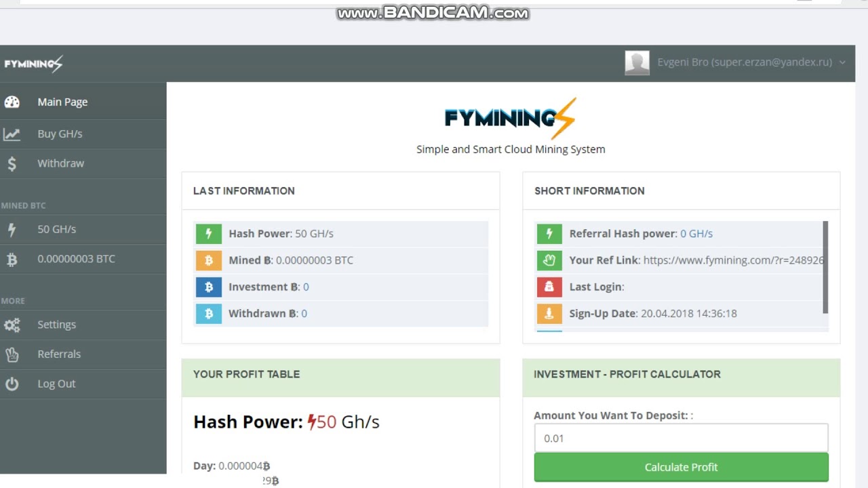868x488 pixels.
Task: Click the deposit amount input field
Action: click(681, 439)
